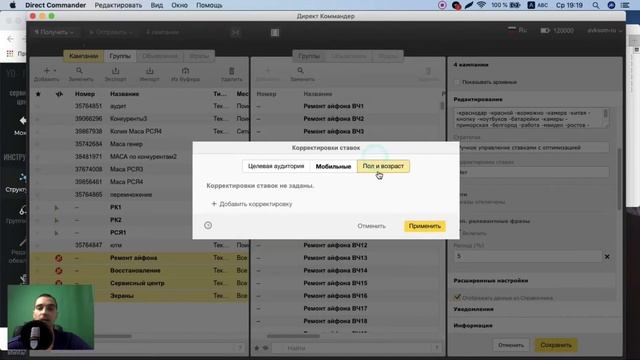Select the Экраны campaign row
Viewport: 640px width, 360px height.
pyautogui.click(x=140, y=296)
